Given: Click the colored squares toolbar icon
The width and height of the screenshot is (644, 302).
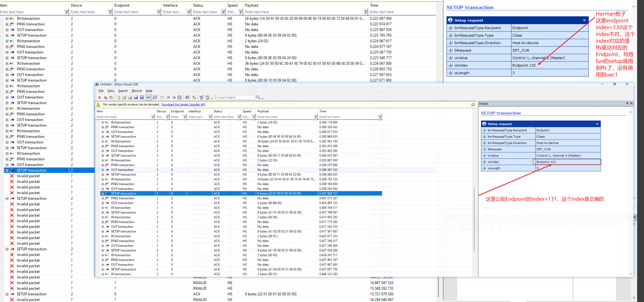Looking at the screenshot, I should (x=194, y=97).
